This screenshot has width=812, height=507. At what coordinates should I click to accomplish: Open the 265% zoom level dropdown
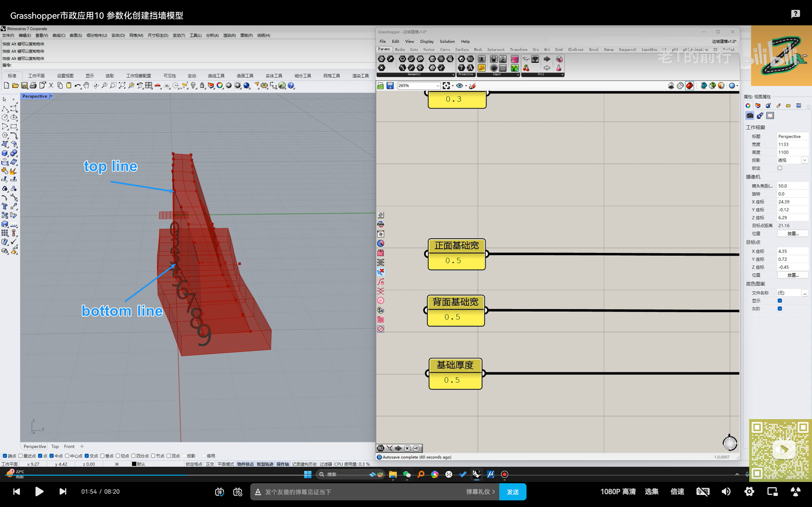pyautogui.click(x=437, y=86)
